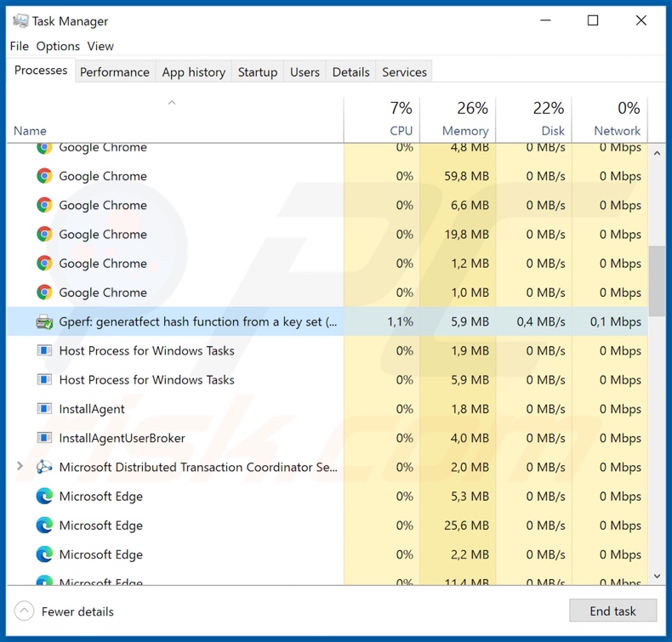Click the sort arrow above the Name column
The height and width of the screenshot is (642, 672).
(172, 102)
